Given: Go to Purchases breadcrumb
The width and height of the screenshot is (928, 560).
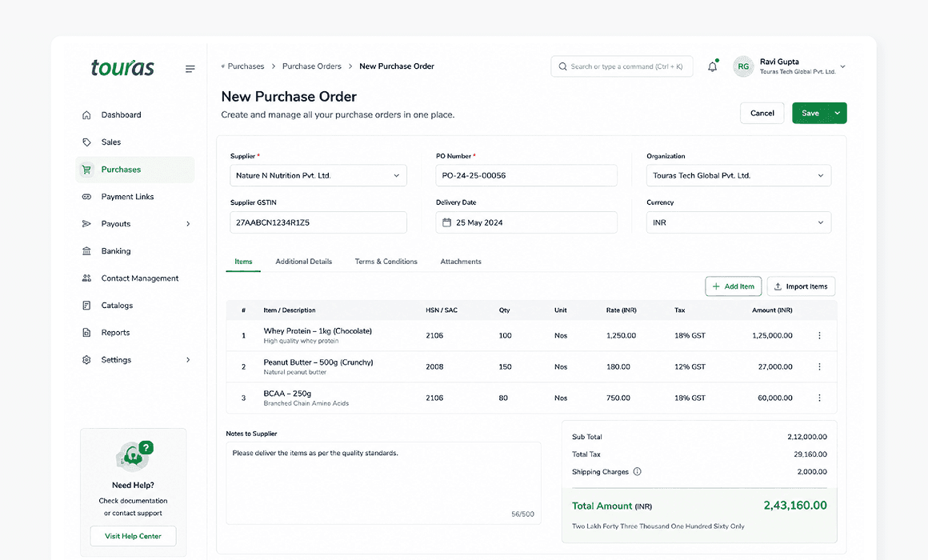Looking at the screenshot, I should (x=246, y=66).
